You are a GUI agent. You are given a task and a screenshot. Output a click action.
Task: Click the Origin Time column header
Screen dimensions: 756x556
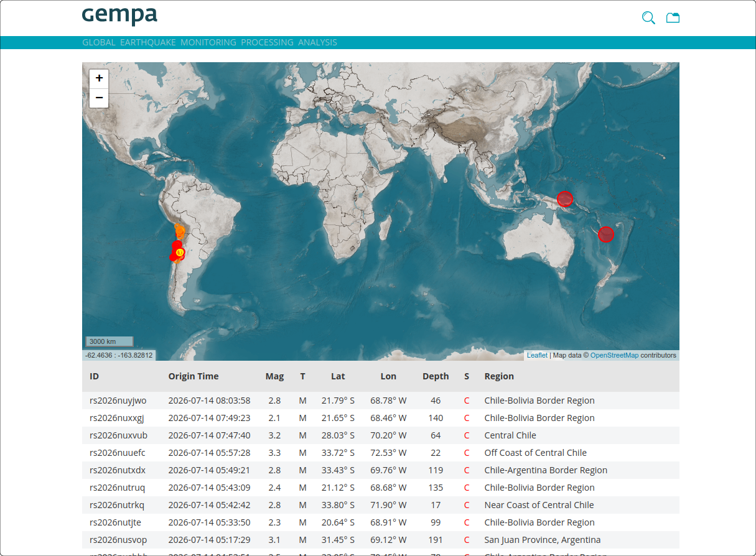point(194,376)
